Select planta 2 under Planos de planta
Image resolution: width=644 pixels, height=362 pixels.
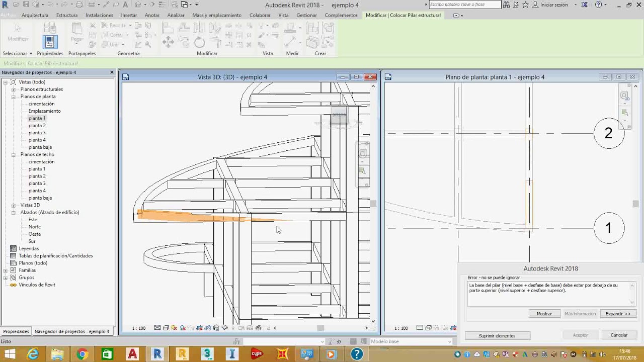37,126
